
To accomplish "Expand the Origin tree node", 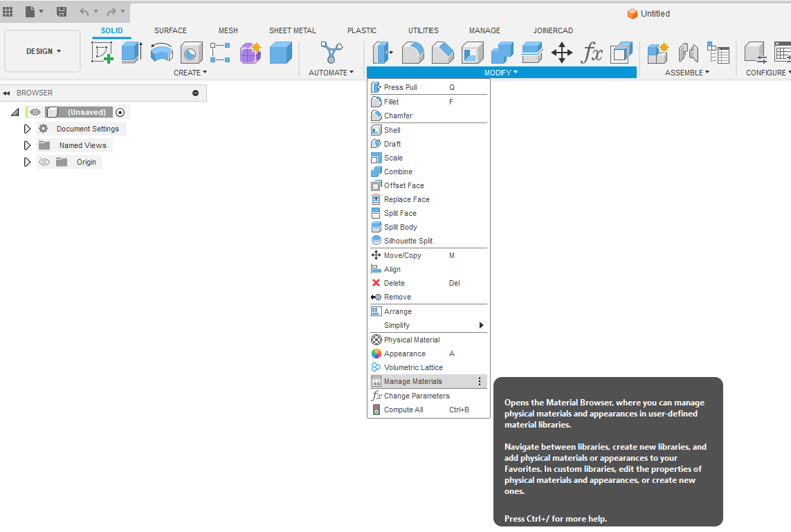I will tap(27, 163).
